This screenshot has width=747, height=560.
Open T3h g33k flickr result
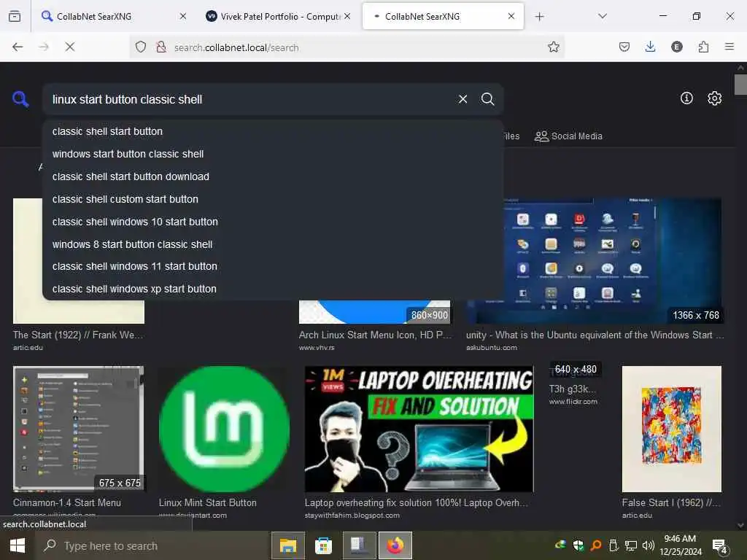click(572, 389)
